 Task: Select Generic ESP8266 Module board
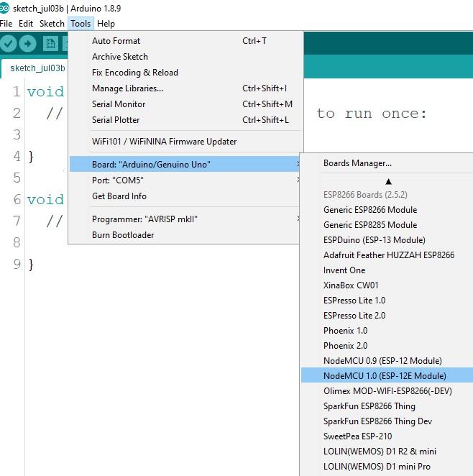point(387,210)
